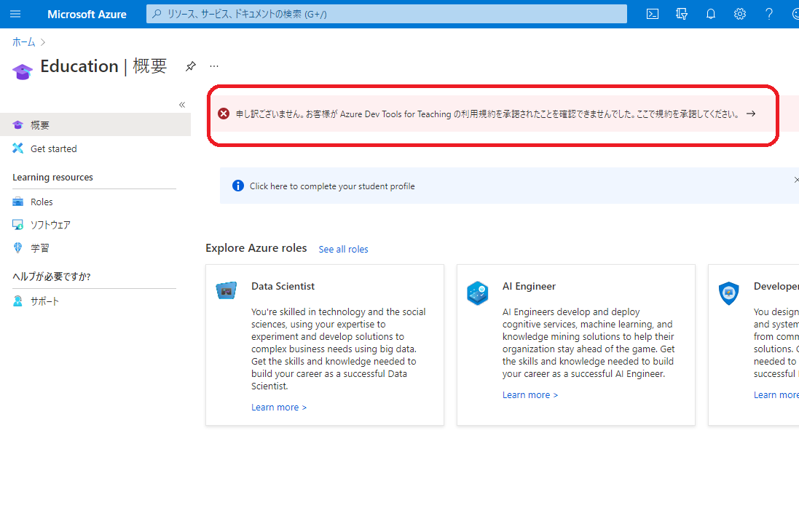799x532 pixels.
Task: Click Learn more on Data Scientist card
Action: point(279,408)
